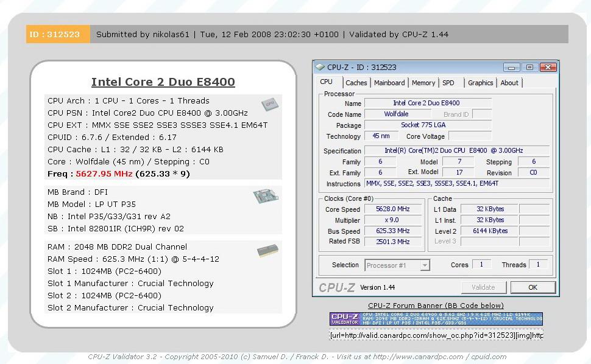Switch to the CPU tab
Image resolution: width=591 pixels, height=364 pixels.
327,82
